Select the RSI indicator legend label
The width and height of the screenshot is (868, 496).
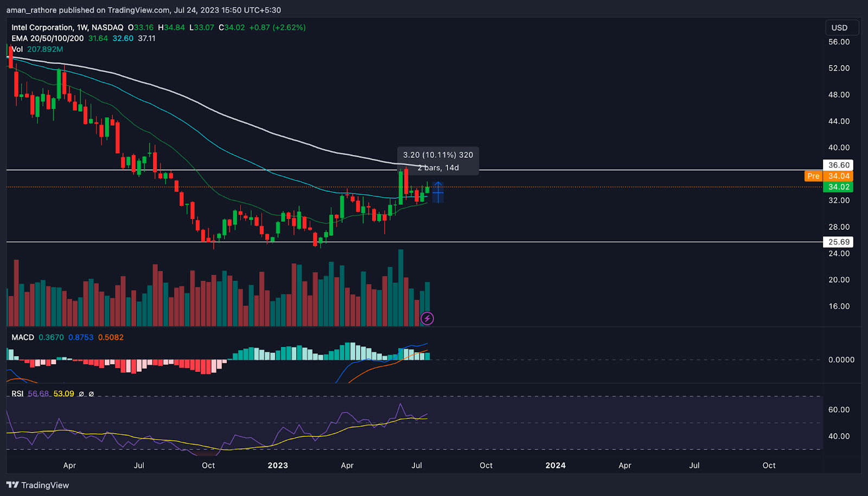[x=17, y=394]
